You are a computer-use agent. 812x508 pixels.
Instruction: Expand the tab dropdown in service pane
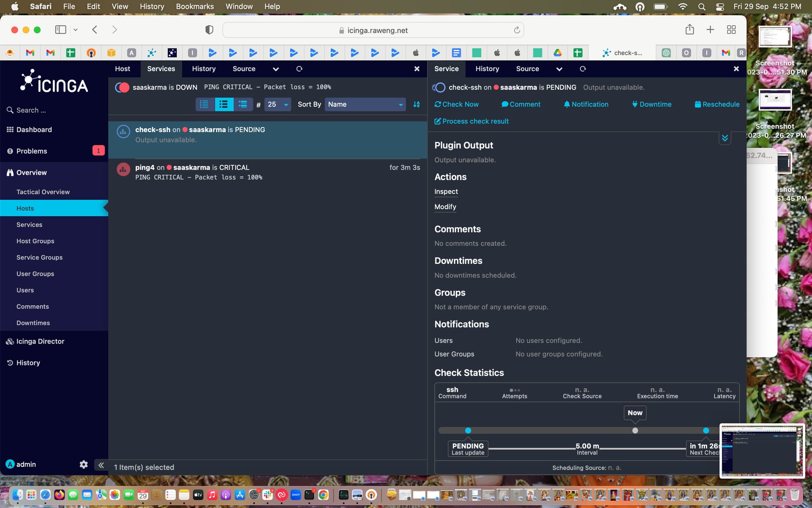point(559,69)
